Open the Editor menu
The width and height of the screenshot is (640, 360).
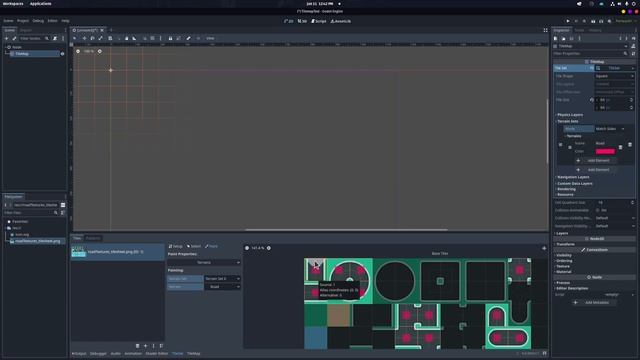pyautogui.click(x=52, y=21)
